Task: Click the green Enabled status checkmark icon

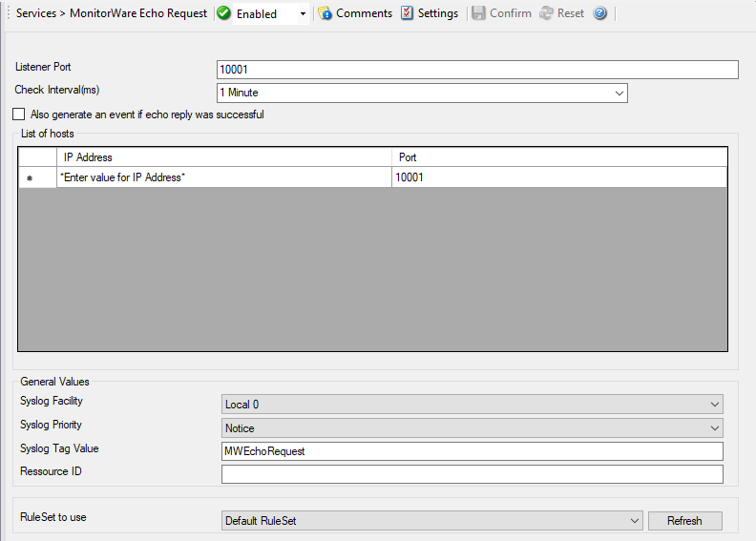Action: (x=223, y=13)
